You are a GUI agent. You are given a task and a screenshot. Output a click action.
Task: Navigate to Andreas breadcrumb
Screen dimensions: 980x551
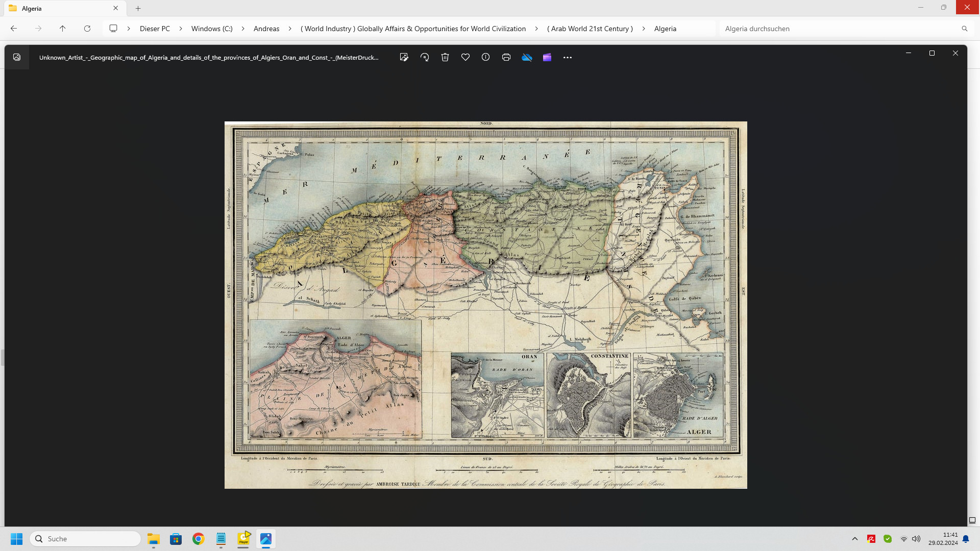pos(266,29)
